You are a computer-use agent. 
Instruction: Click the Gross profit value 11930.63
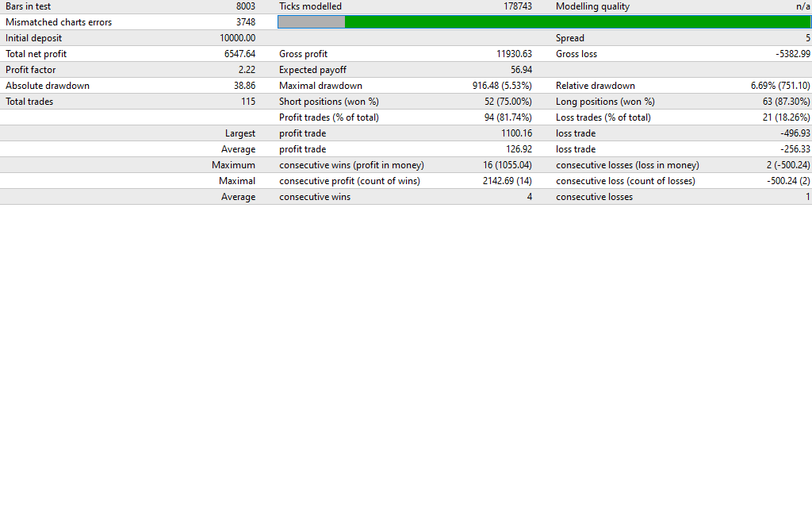pos(514,54)
